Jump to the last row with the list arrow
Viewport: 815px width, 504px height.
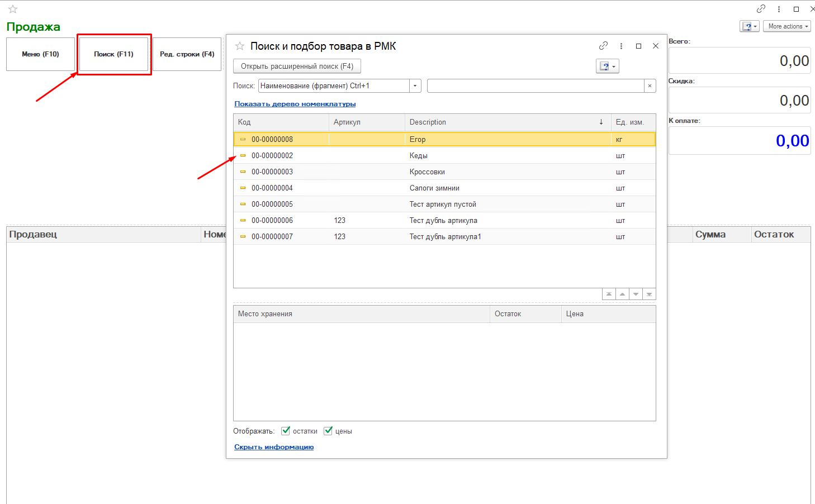649,294
